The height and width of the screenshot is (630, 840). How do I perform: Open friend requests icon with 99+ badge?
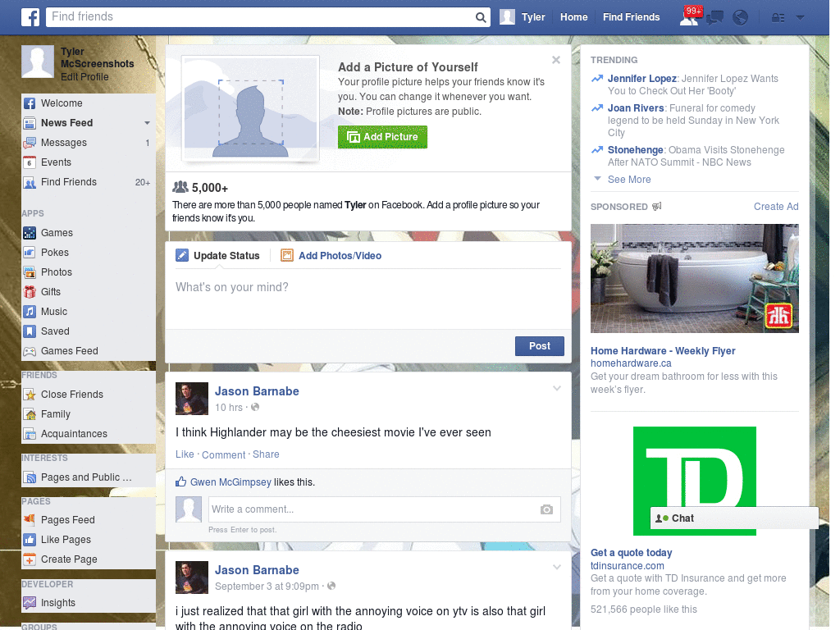tap(689, 17)
